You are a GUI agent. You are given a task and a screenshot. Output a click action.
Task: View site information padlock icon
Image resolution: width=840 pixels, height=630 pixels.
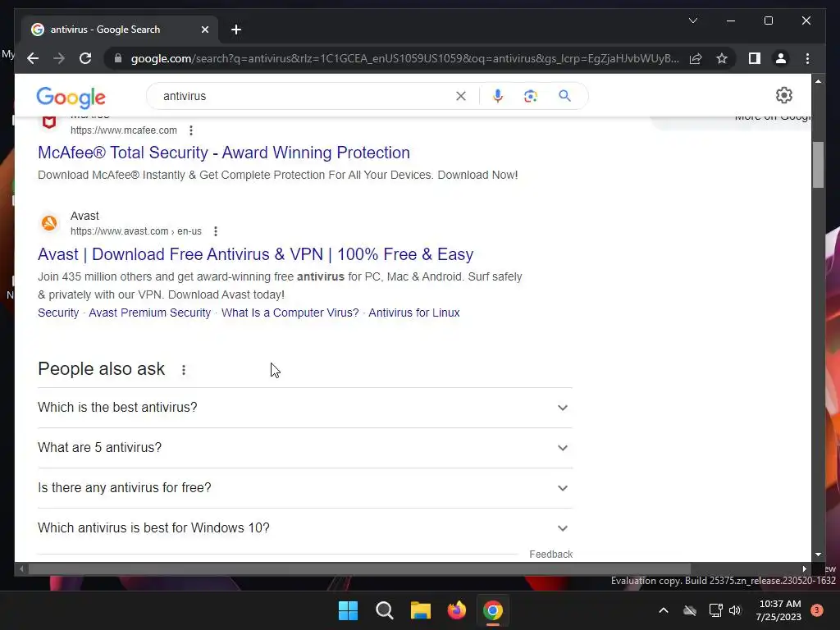coord(118,58)
